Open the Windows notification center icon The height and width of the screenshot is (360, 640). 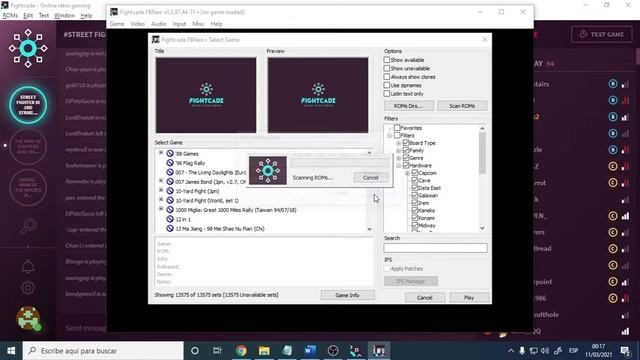click(x=625, y=351)
